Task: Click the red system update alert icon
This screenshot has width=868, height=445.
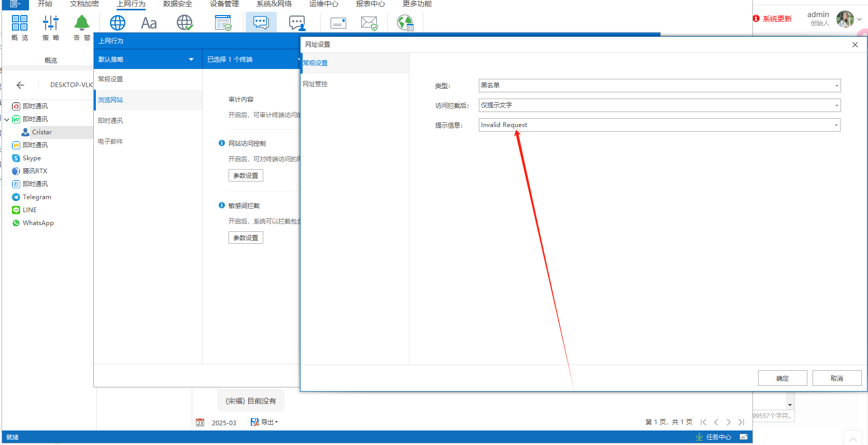Action: pyautogui.click(x=756, y=19)
